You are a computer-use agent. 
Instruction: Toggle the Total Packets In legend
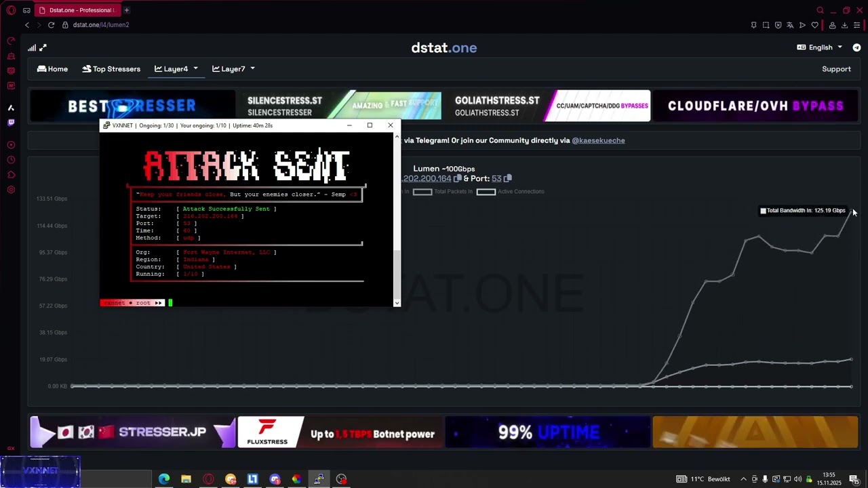pyautogui.click(x=443, y=192)
